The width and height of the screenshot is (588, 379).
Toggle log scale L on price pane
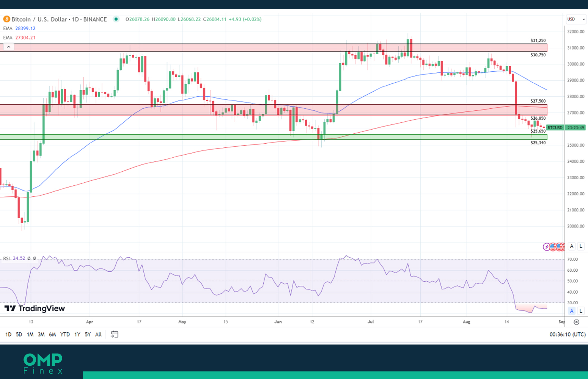(581, 246)
